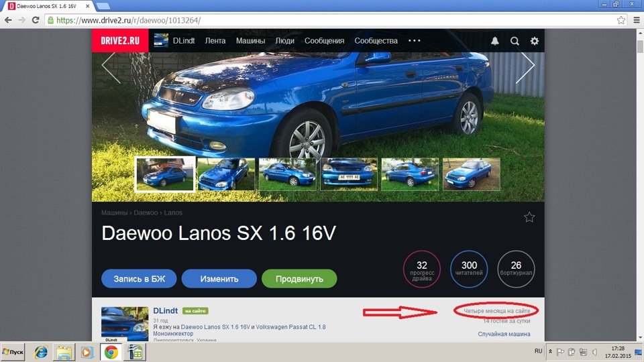Click the green Продвинуть button

[299, 279]
